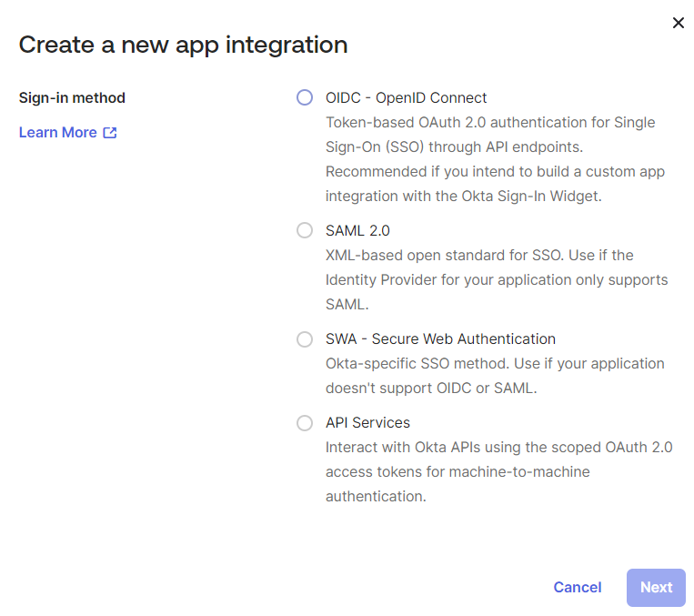This screenshot has height=616, width=694.
Task: Click the SAML 2.0 label text
Action: (x=357, y=231)
